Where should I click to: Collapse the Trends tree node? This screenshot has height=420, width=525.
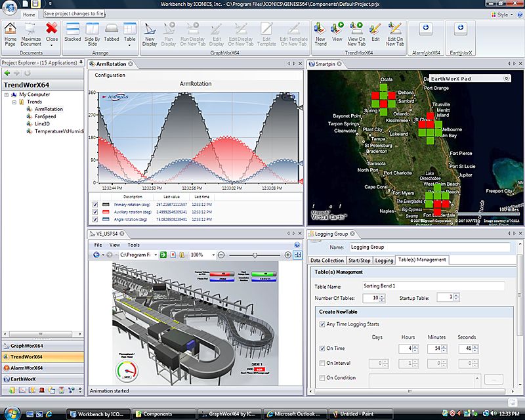click(14, 102)
